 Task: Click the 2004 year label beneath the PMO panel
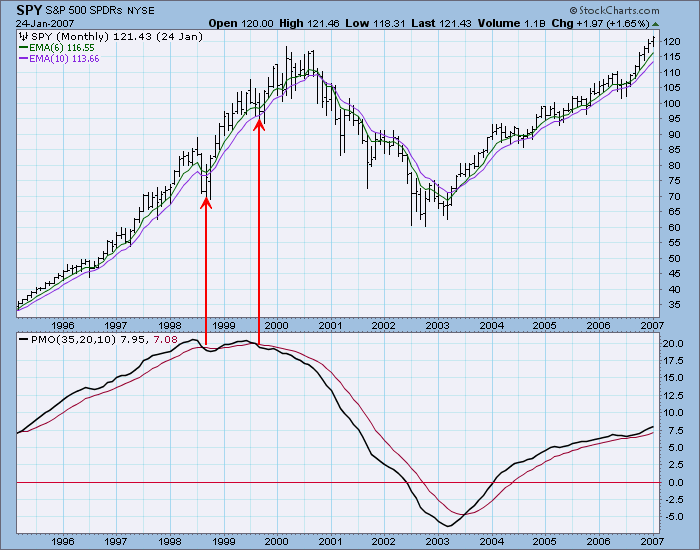[x=492, y=542]
